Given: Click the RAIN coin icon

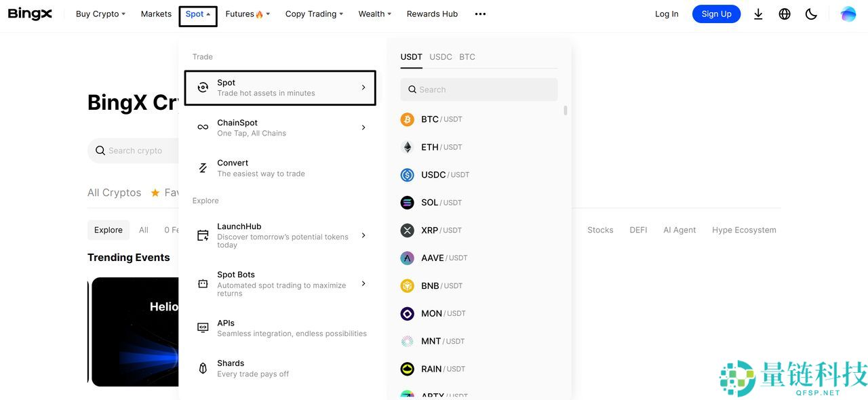Looking at the screenshot, I should (407, 369).
